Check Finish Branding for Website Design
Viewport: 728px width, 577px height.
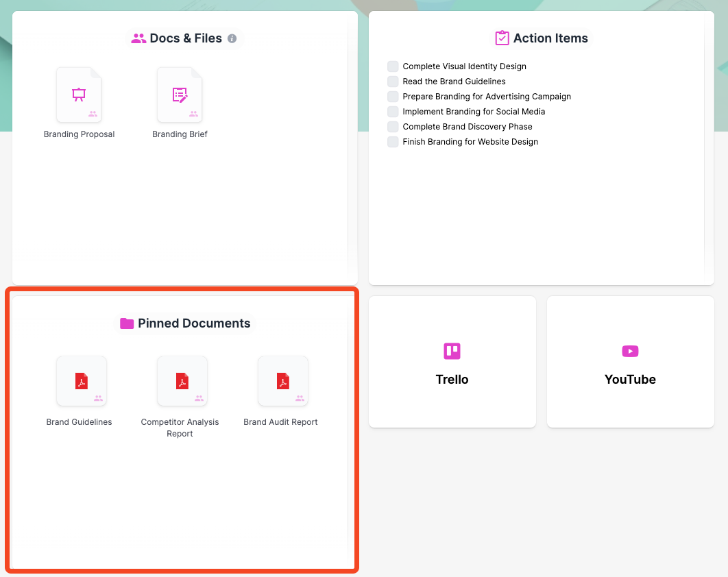click(393, 142)
